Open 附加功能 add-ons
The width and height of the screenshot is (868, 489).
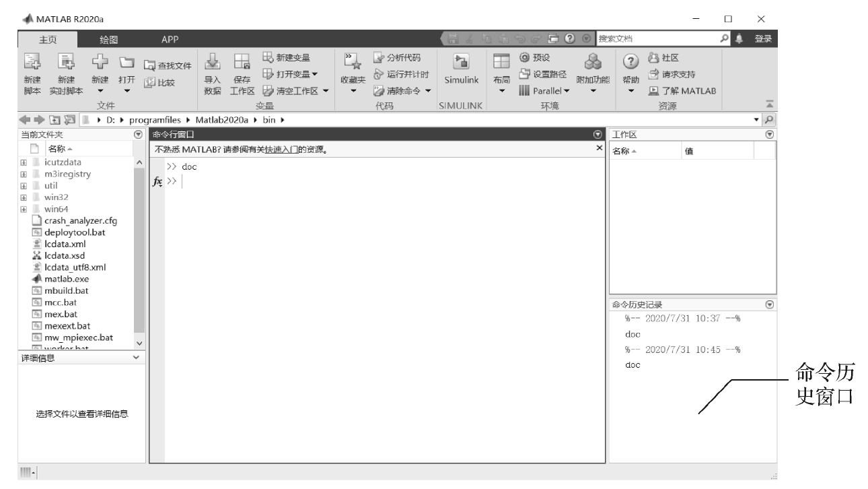click(x=593, y=74)
